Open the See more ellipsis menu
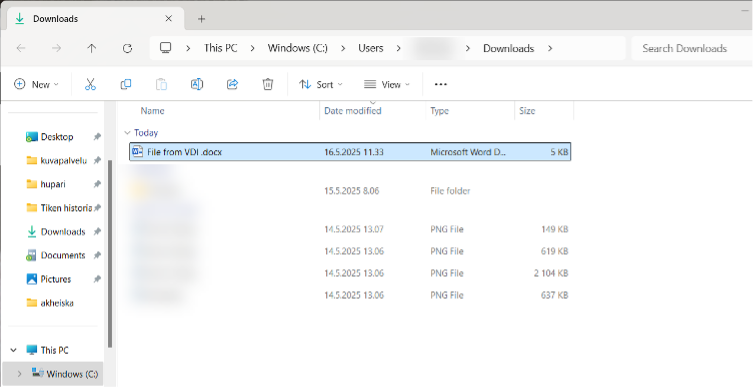Viewport: 755px width, 388px height. pos(441,84)
